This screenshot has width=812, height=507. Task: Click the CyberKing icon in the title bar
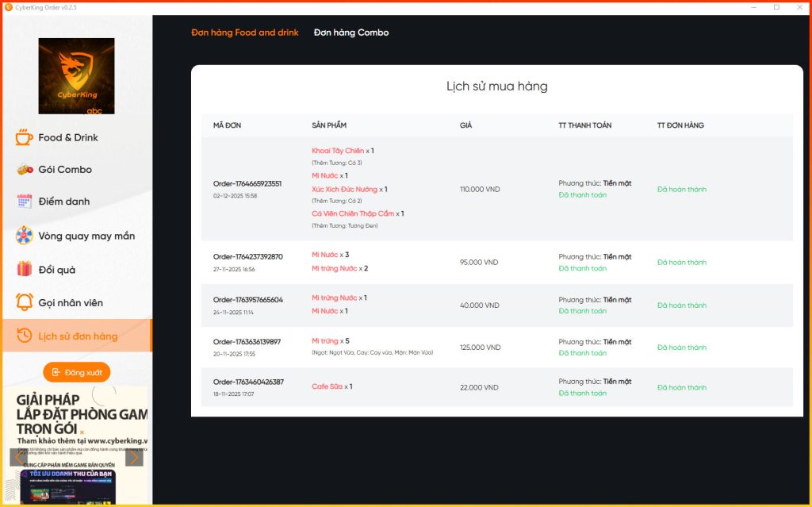click(x=9, y=6)
